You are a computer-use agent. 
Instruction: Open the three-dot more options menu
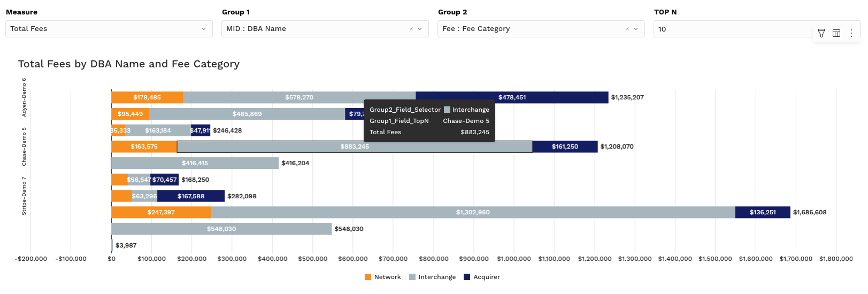(851, 33)
